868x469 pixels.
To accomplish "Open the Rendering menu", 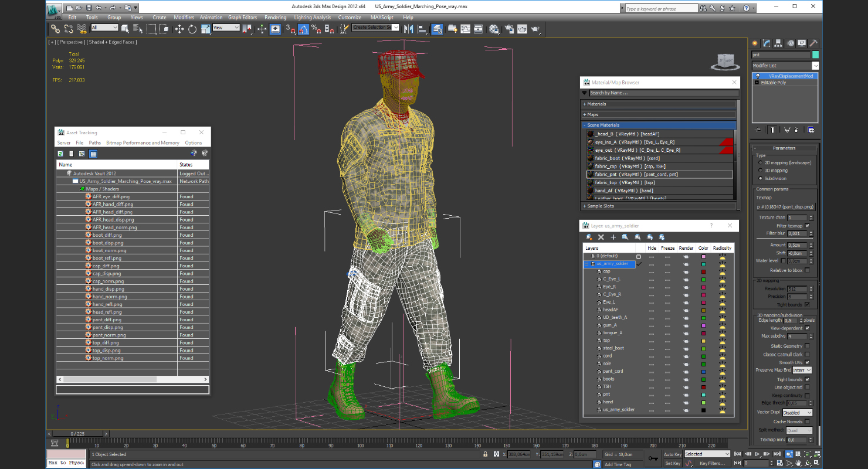I will [x=275, y=18].
